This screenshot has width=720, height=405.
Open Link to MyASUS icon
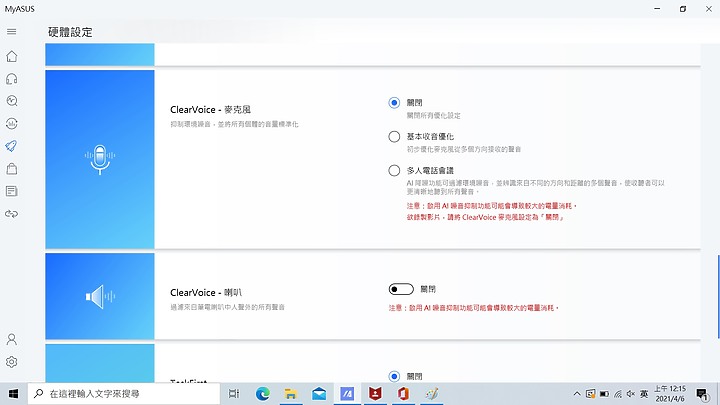coord(11,214)
